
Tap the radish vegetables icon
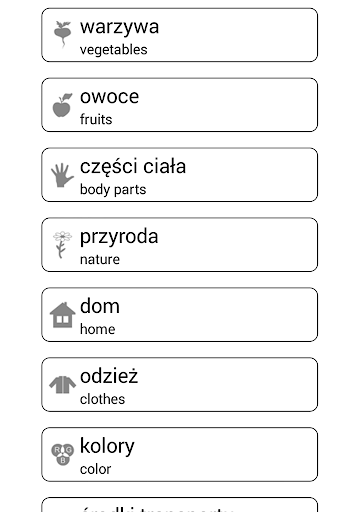[62, 35]
